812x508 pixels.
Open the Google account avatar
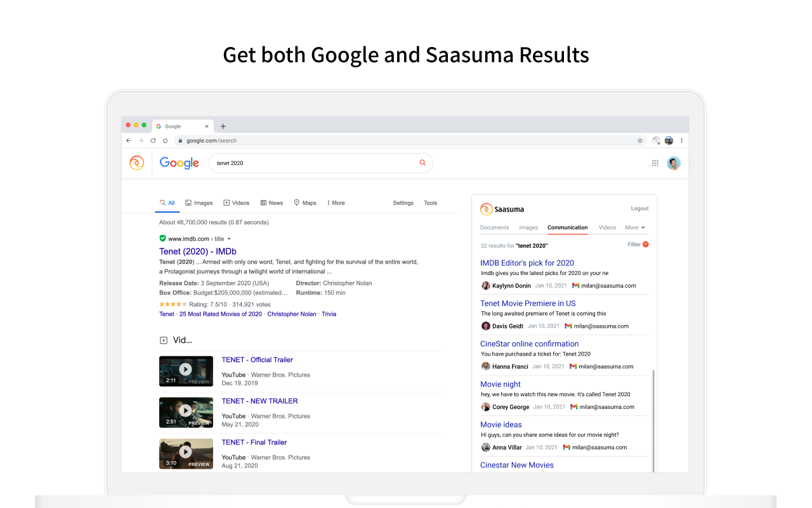pos(674,163)
